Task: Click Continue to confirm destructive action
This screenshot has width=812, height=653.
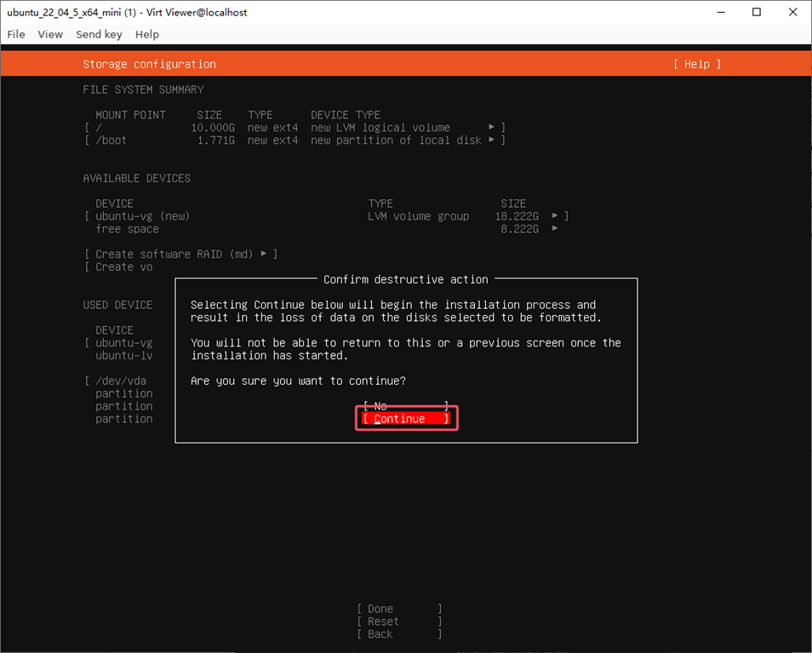Action: 406,418
